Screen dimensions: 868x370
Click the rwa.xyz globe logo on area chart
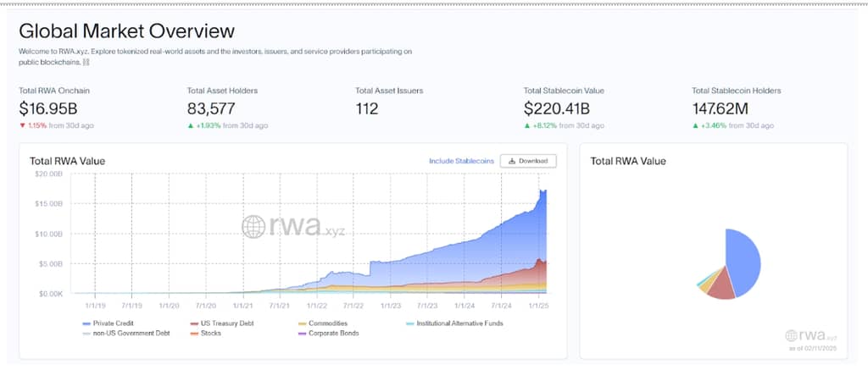click(253, 226)
